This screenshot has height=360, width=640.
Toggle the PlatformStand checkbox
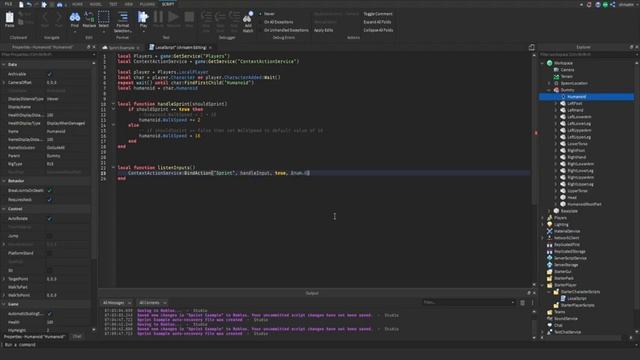(x=50, y=253)
